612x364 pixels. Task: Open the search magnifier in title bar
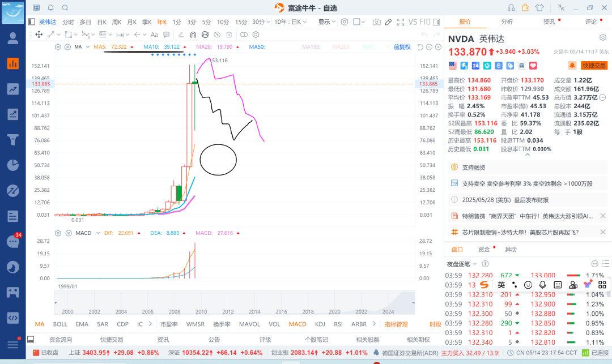click(65, 8)
